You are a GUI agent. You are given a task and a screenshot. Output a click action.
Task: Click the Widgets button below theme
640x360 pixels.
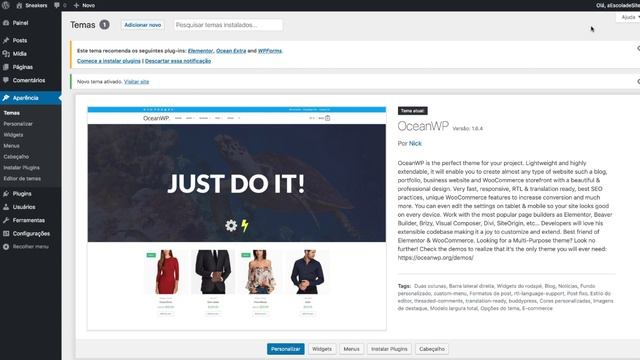pos(322,349)
